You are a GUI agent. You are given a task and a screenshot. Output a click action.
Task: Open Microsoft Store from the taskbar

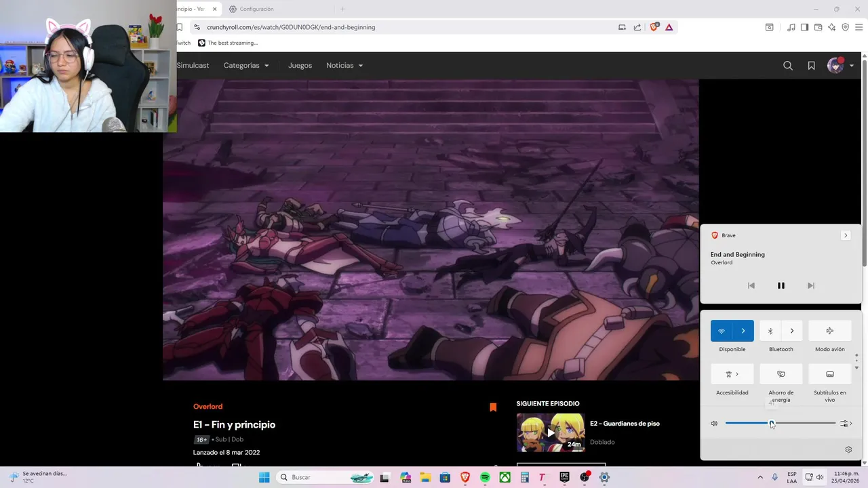[x=445, y=477]
